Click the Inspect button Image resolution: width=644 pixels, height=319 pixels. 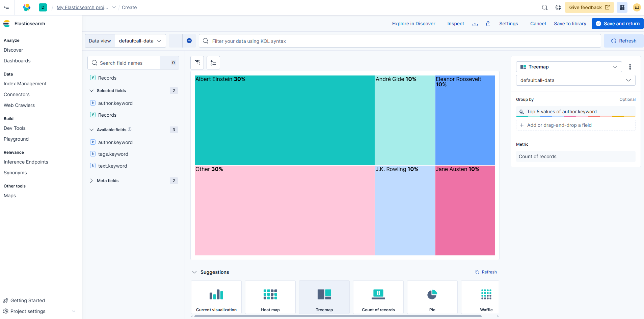[456, 24]
